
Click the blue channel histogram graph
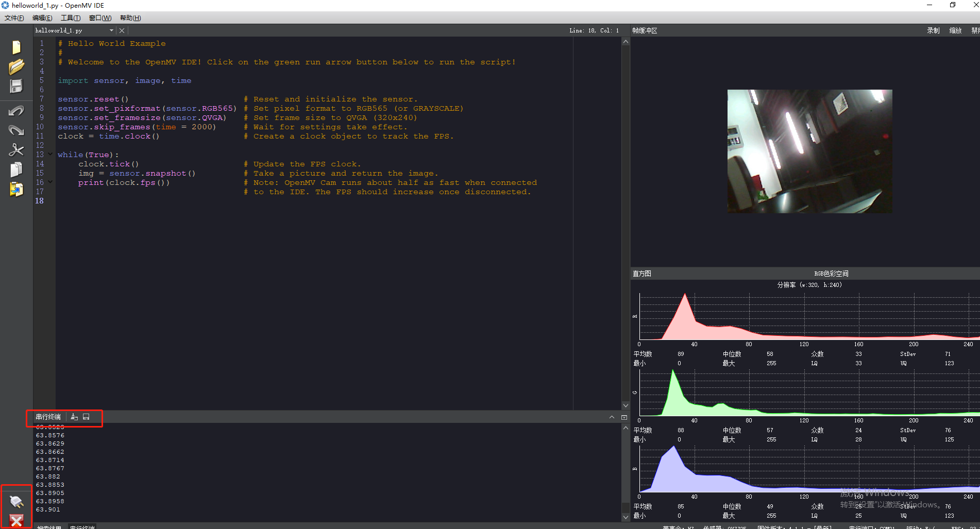pyautogui.click(x=809, y=469)
